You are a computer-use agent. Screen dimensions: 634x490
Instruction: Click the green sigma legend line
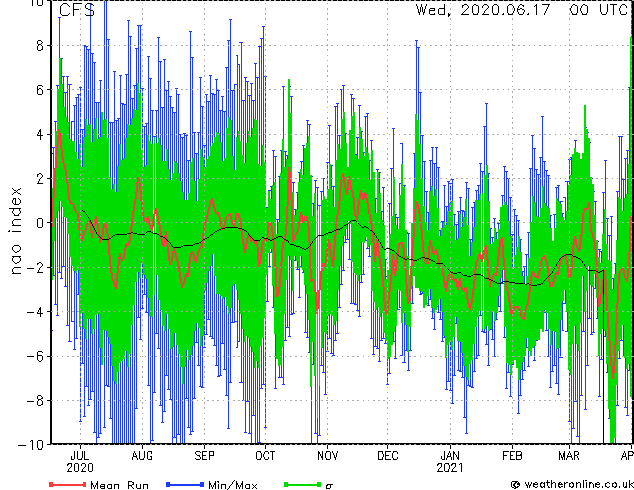click(x=303, y=484)
